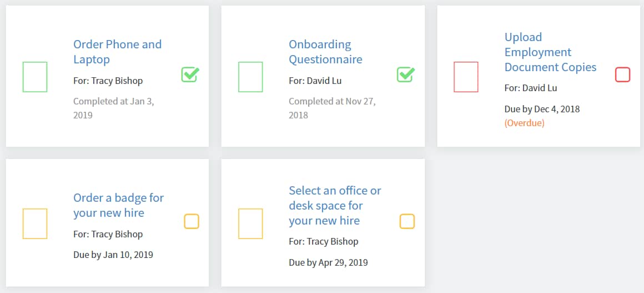644x293 pixels.
Task: Click green document icon beside Onboarding Questionnaire
Action: pos(250,77)
